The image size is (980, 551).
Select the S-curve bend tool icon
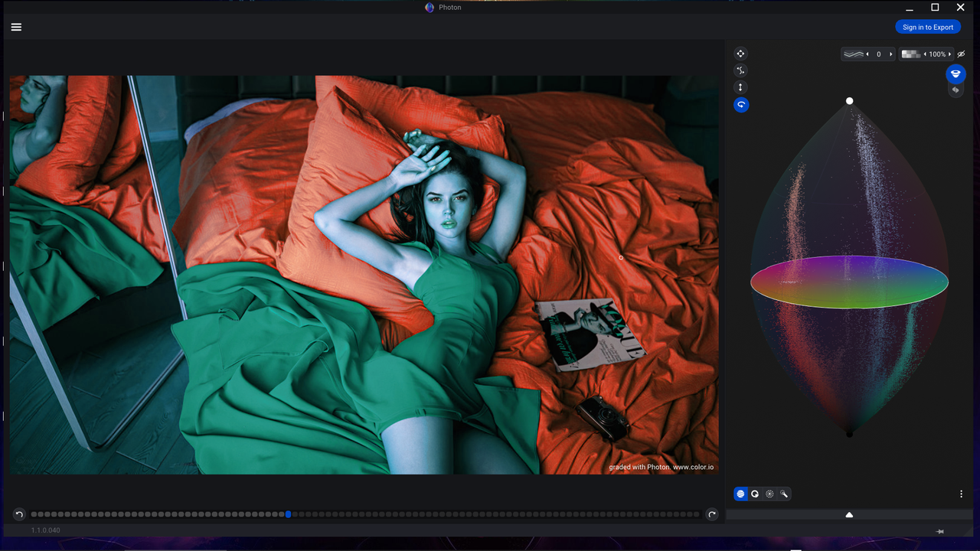pos(740,70)
